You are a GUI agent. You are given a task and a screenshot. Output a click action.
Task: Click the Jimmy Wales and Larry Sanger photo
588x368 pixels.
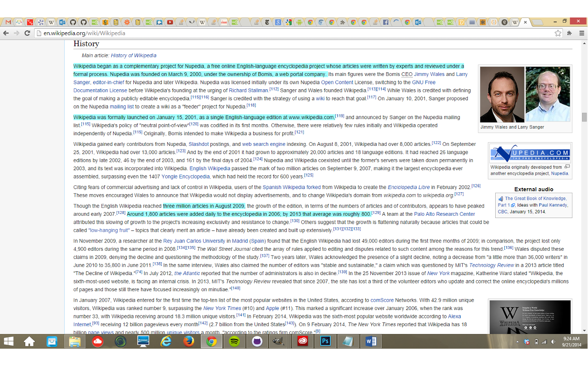click(x=525, y=94)
